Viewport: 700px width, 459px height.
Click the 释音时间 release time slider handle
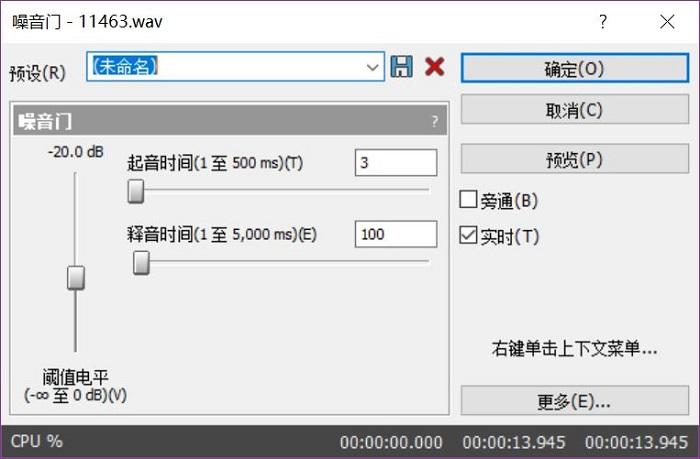tap(142, 263)
